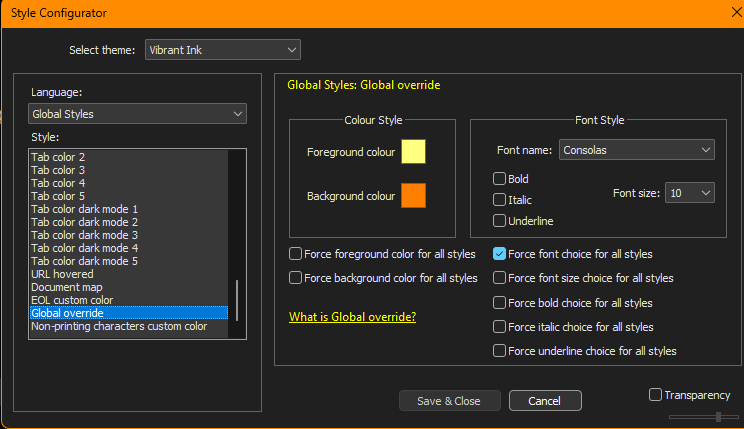Pick the yellow Foreground colour swatch

[413, 152]
